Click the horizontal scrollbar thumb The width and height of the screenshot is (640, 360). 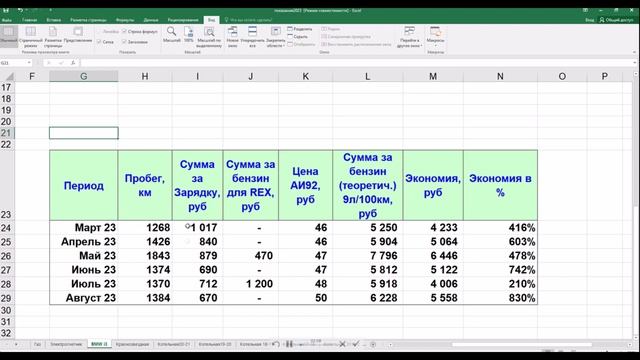click(x=522, y=344)
